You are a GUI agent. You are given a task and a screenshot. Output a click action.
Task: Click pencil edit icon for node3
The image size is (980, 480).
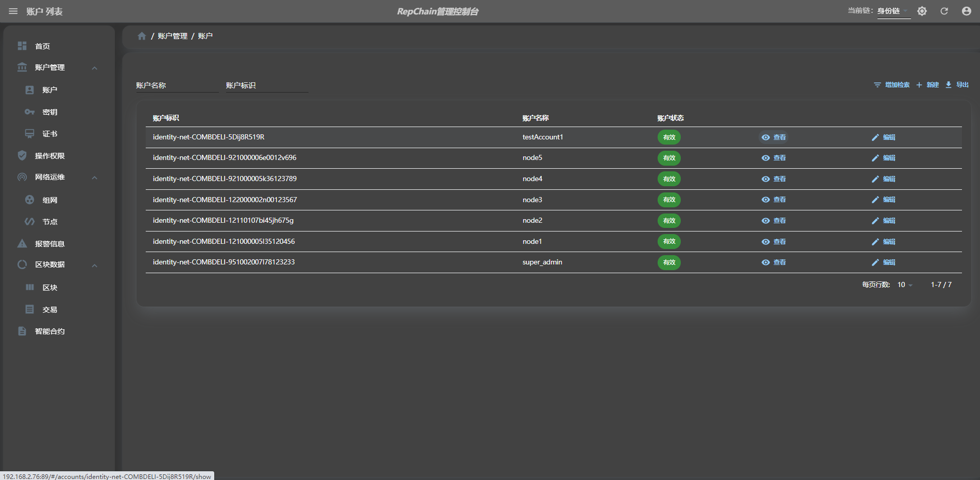875,200
